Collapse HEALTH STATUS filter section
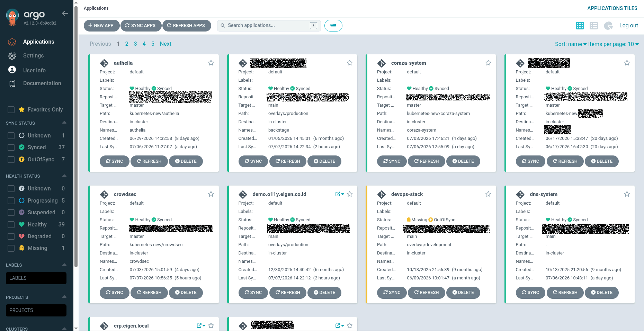This screenshot has width=644, height=331. pyautogui.click(x=64, y=176)
